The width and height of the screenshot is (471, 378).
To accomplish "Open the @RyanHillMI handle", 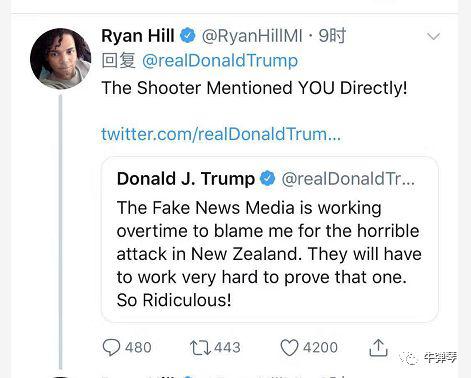I will (252, 36).
